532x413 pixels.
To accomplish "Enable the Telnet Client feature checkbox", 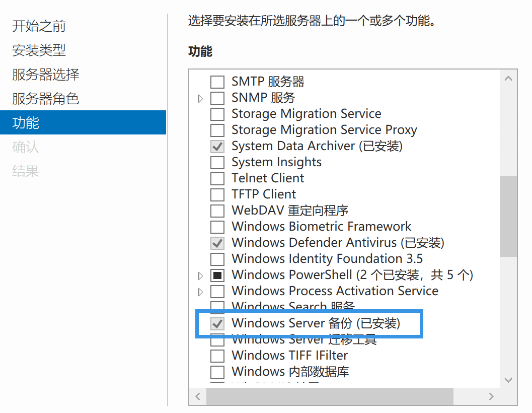I will click(x=217, y=179).
